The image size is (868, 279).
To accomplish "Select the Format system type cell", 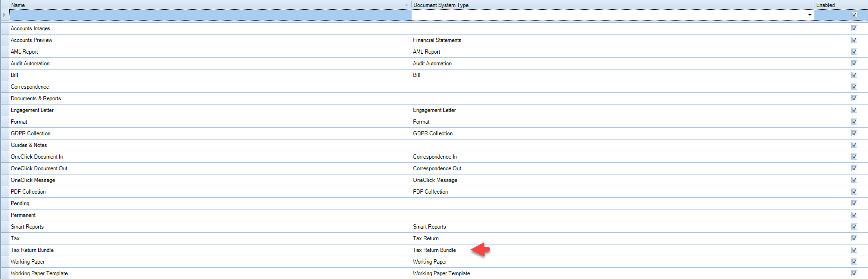I will pos(613,122).
